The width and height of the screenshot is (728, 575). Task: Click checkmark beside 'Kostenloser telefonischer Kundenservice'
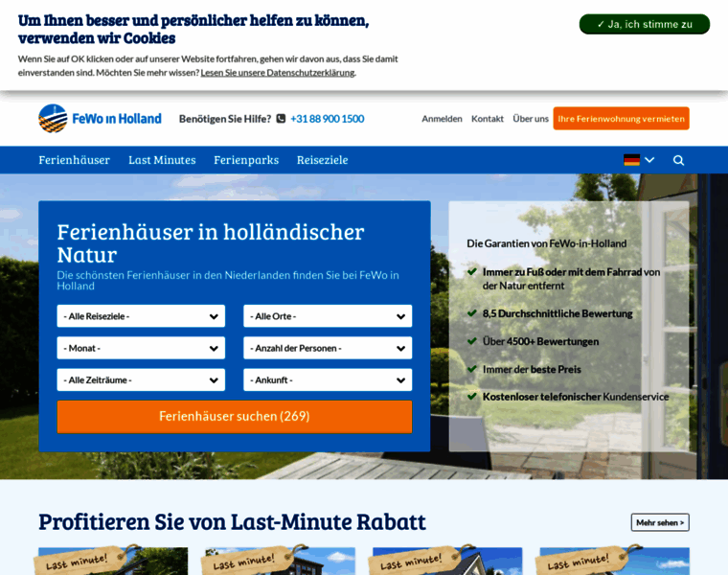(472, 397)
